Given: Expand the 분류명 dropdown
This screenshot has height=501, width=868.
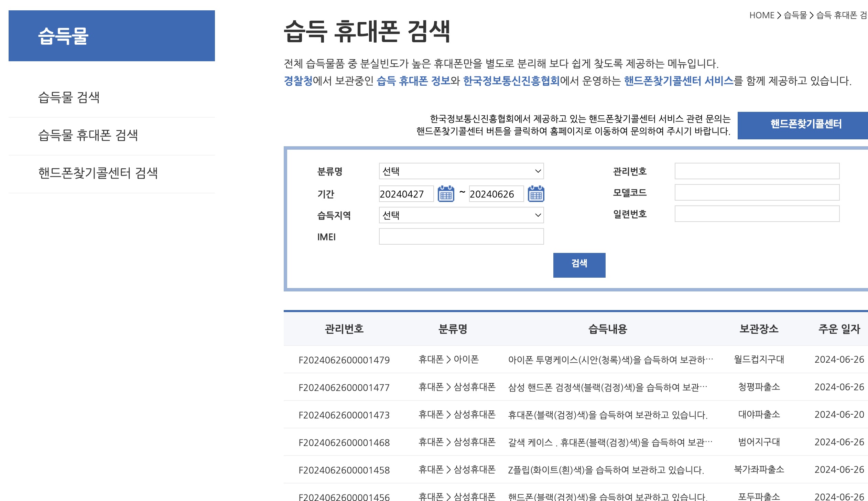Looking at the screenshot, I should (461, 171).
